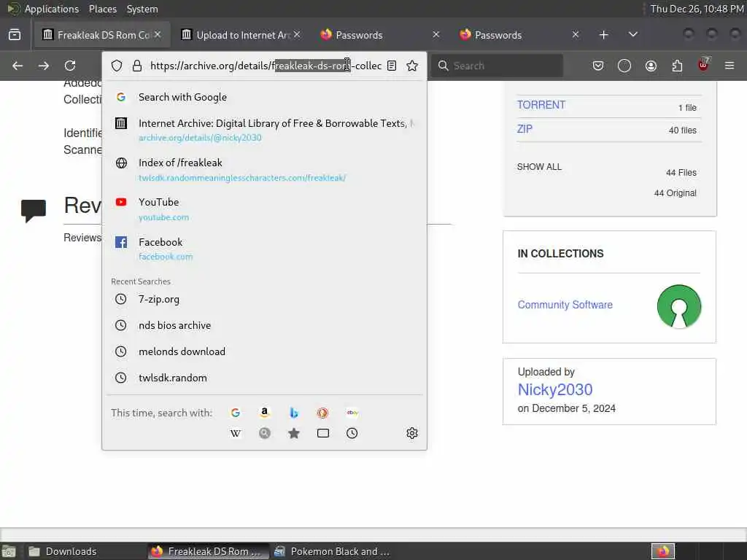This screenshot has height=560, width=747.
Task: Reload the current page
Action: (x=70, y=66)
